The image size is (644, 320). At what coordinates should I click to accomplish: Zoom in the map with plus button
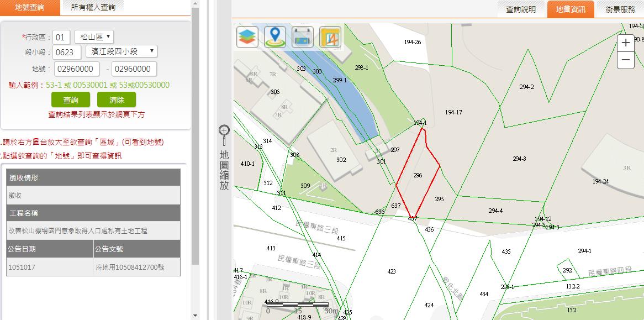[625, 43]
